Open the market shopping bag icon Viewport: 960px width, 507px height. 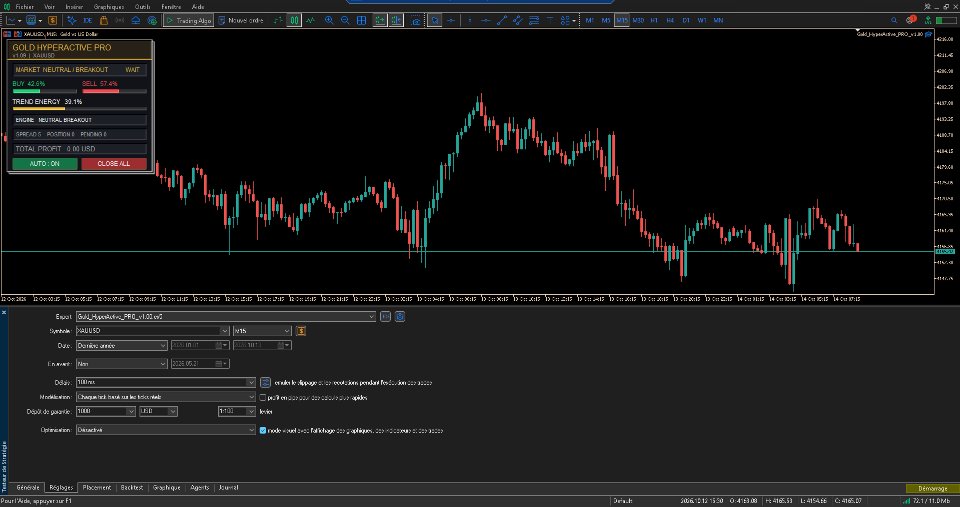pos(104,20)
